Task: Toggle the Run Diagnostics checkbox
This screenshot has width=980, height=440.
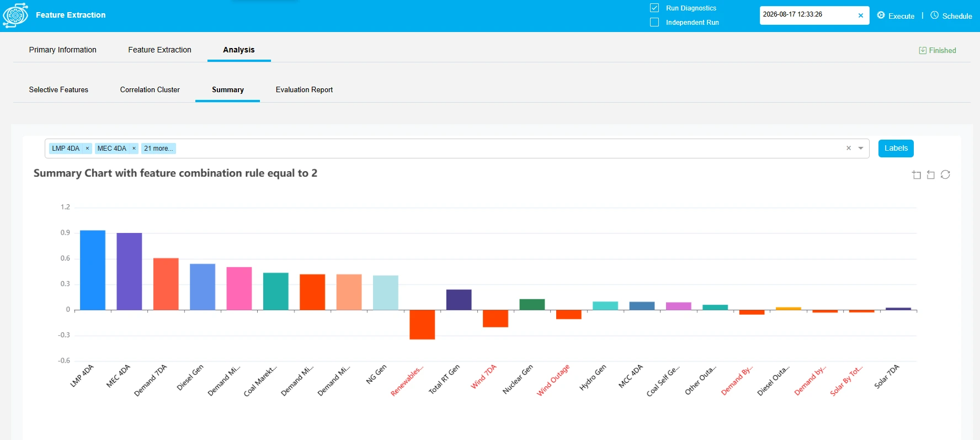Action: 654,8
